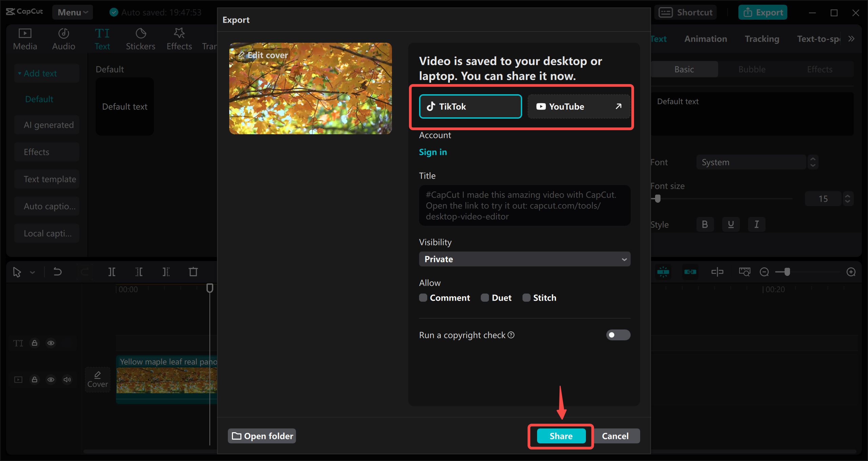Open copyright check help icon
868x461 pixels.
[511, 335]
